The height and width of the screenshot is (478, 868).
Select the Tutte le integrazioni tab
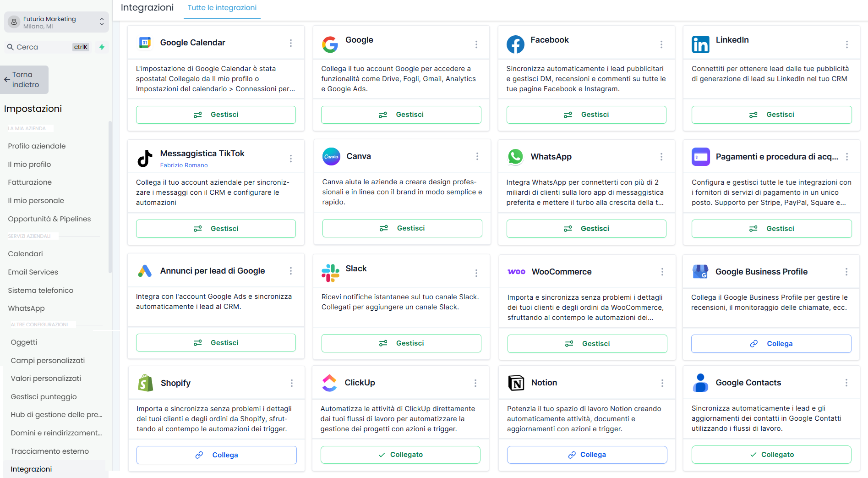(222, 8)
